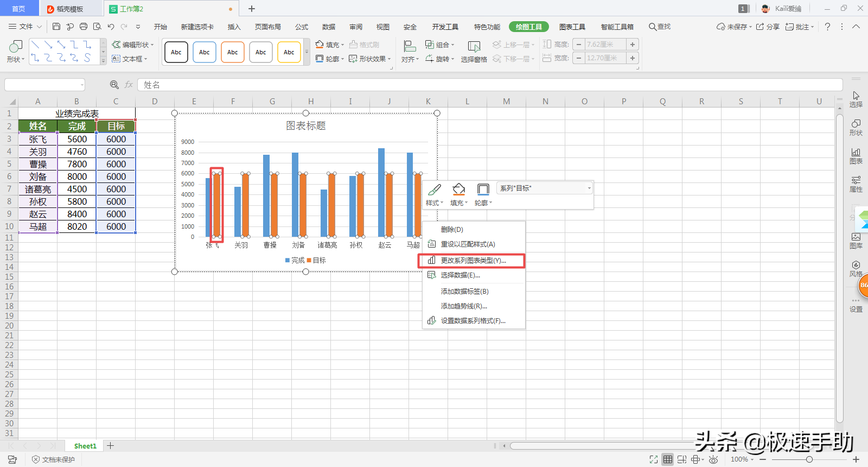This screenshot has height=467, width=868.
Task: Switch to page break preview in the status bar
Action: tap(682, 459)
